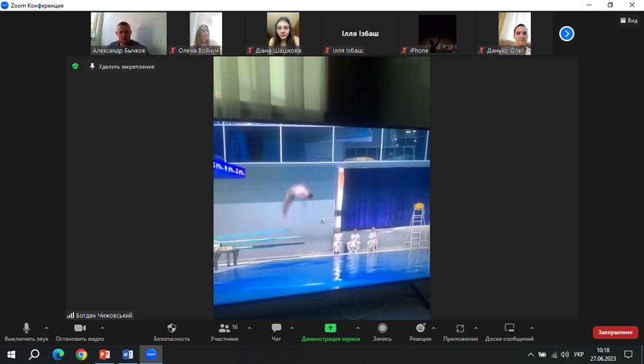Screen dimensions: 644x364
Task: Click the red Завершение end button
Action: (x=615, y=332)
